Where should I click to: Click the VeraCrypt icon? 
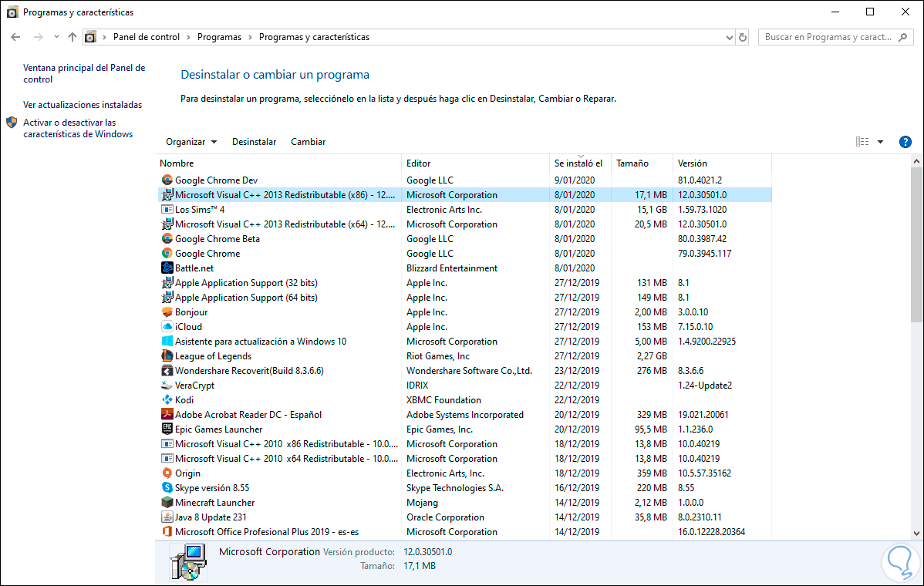167,386
